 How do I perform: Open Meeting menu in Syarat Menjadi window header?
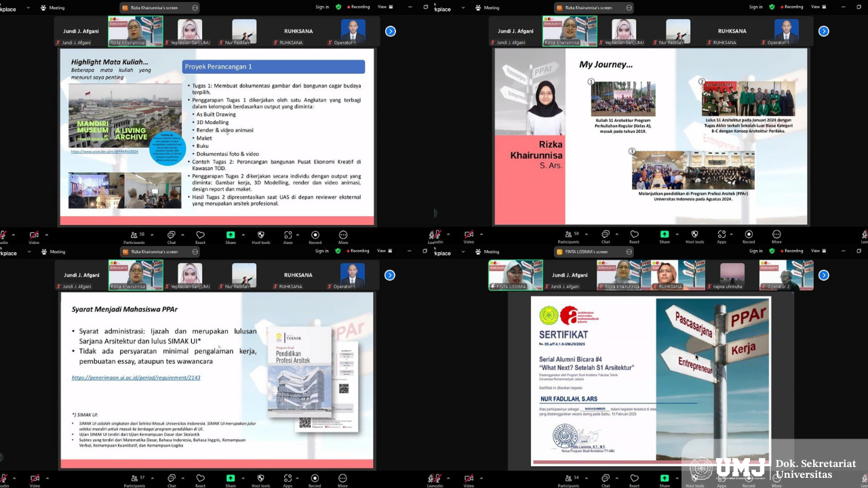[x=52, y=251]
